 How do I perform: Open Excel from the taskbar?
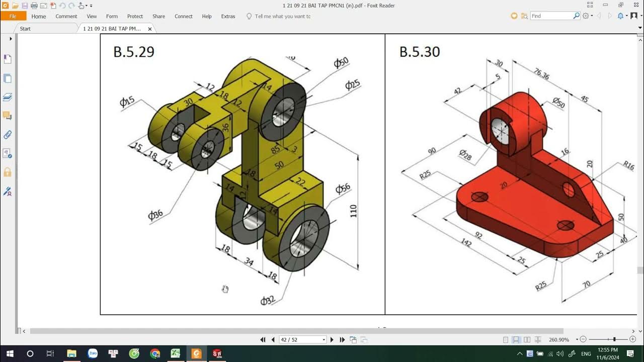[176, 353]
